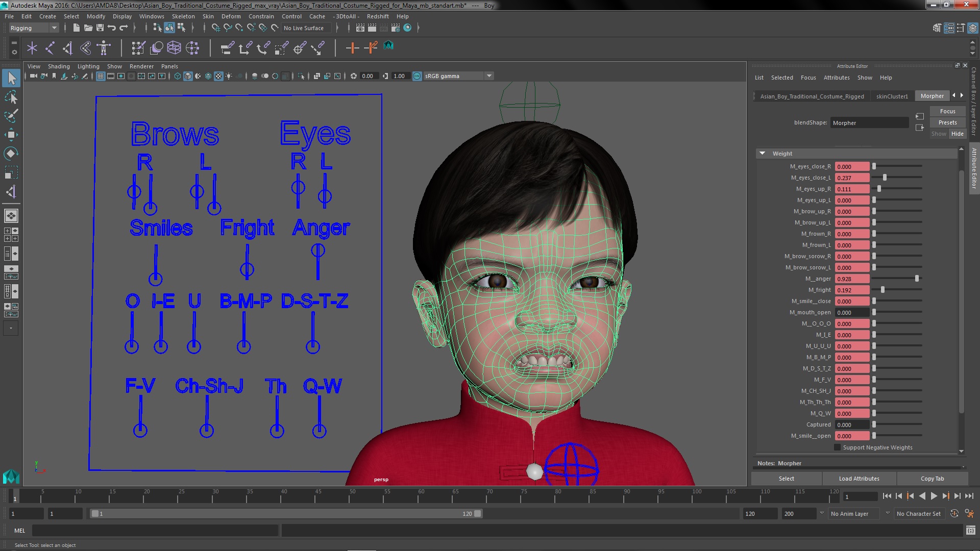The image size is (980, 551).
Task: Open the Redshift menu
Action: (x=377, y=16)
